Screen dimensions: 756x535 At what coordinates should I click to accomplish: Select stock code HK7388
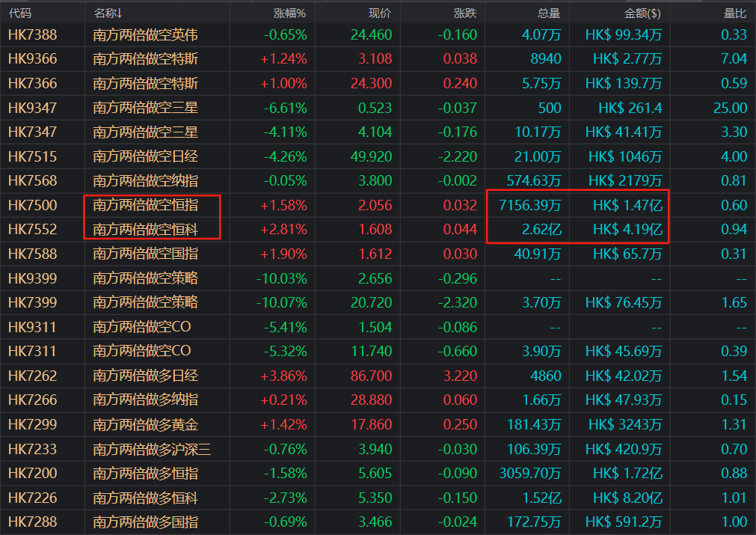tap(32, 34)
